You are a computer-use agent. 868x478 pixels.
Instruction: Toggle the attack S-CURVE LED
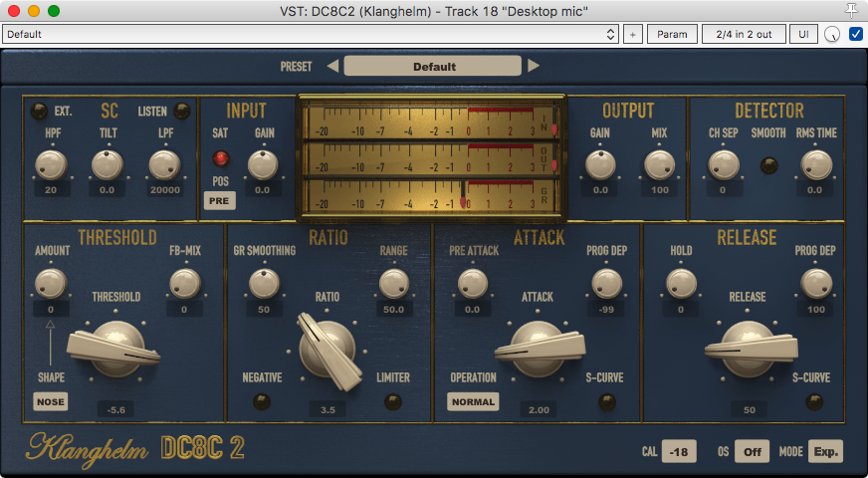click(607, 401)
